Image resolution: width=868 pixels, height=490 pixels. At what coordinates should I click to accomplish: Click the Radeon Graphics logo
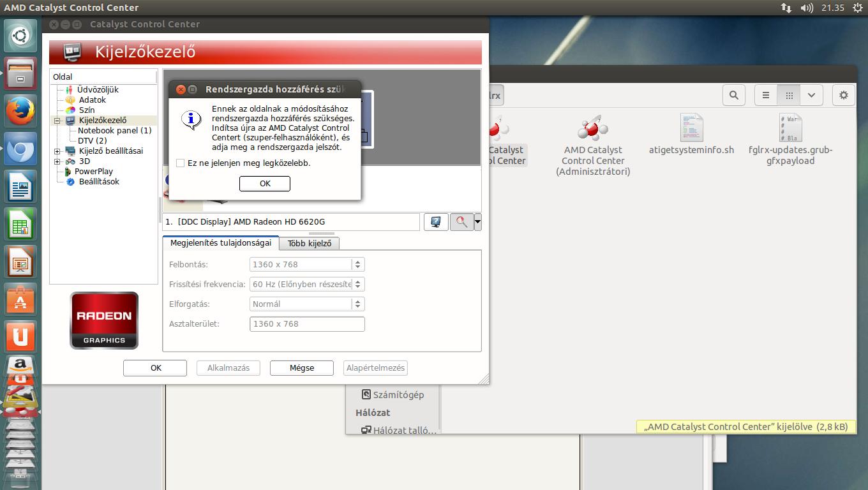pos(104,320)
